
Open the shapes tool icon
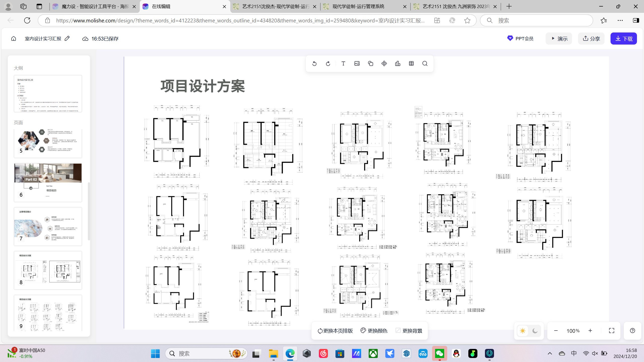(370, 64)
